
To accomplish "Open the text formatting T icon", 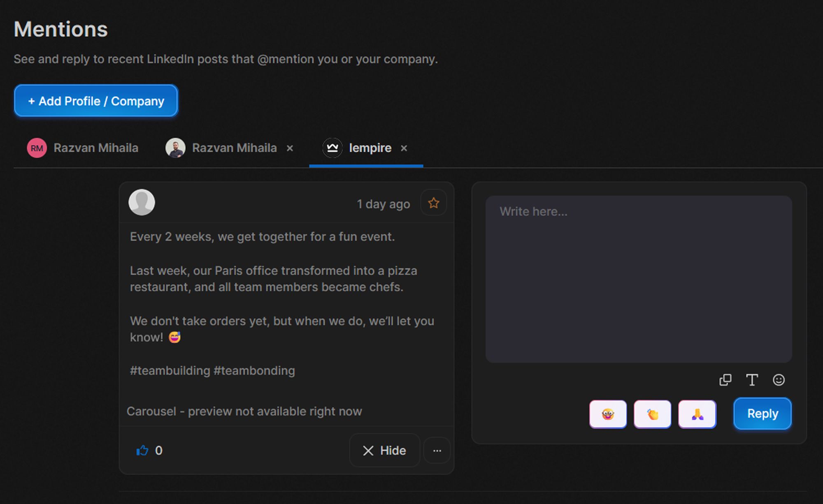I will pyautogui.click(x=752, y=380).
